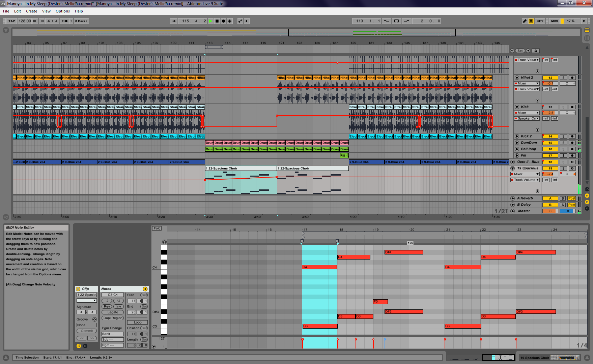Unfold the DumDum track
The height and width of the screenshot is (364, 593).
517,143
